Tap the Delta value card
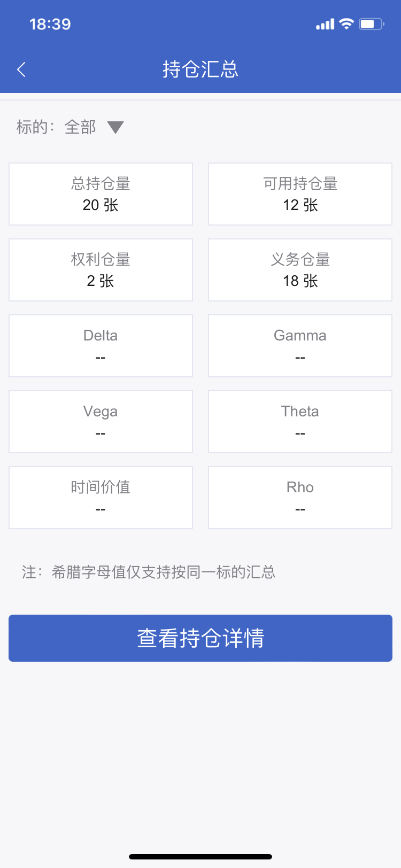401x868 pixels. click(101, 346)
